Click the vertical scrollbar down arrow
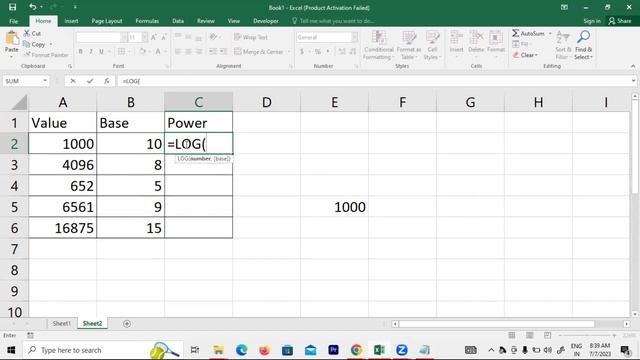 tap(635, 314)
